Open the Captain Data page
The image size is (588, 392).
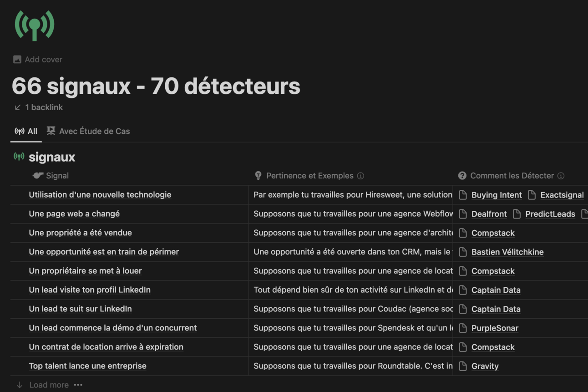point(496,290)
